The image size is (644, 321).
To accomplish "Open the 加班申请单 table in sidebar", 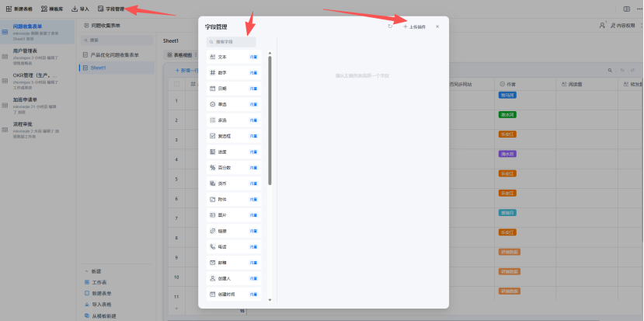I will point(37,106).
